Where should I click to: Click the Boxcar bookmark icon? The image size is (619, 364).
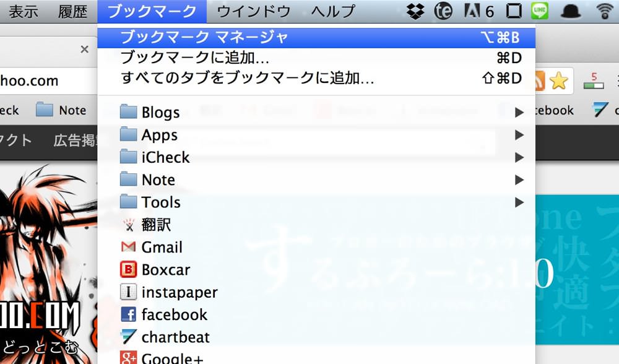(128, 270)
